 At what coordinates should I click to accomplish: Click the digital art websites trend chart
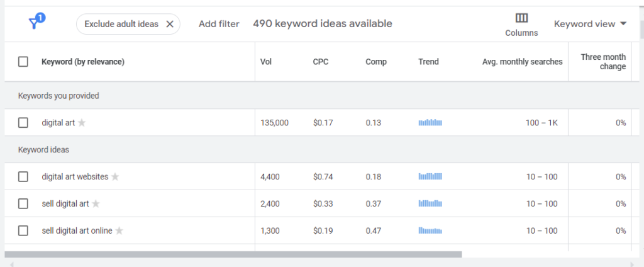click(x=430, y=176)
